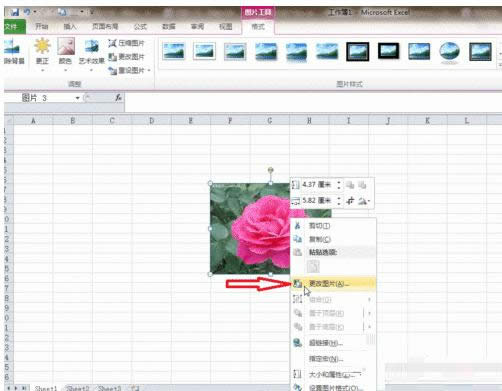Adjust the width spinner next to 5.82 厘米
This screenshot has height=391, width=502.
(x=339, y=200)
